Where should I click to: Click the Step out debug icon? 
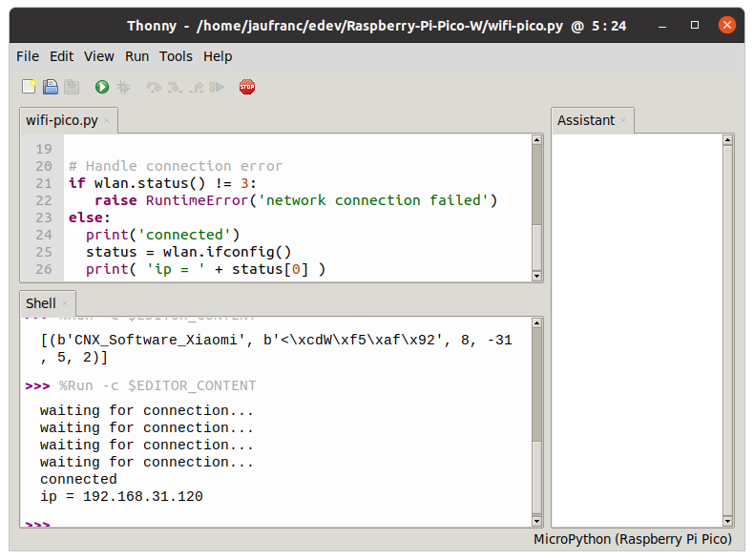(197, 87)
